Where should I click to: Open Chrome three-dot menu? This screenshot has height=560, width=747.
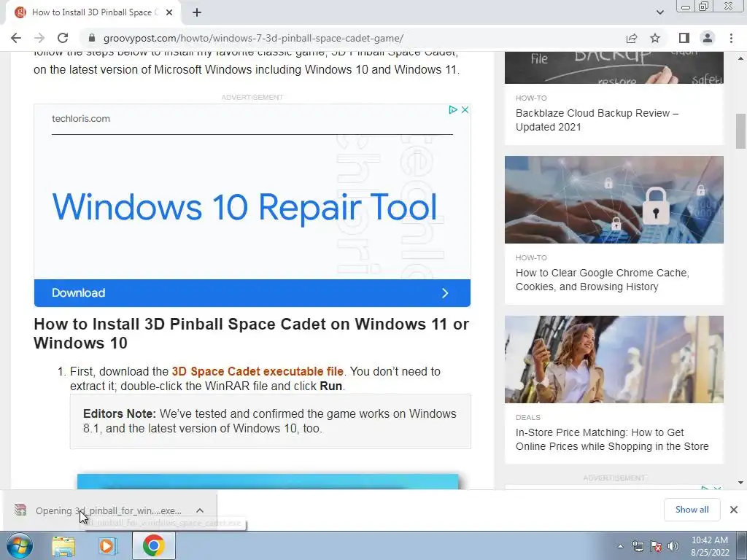[x=731, y=38]
